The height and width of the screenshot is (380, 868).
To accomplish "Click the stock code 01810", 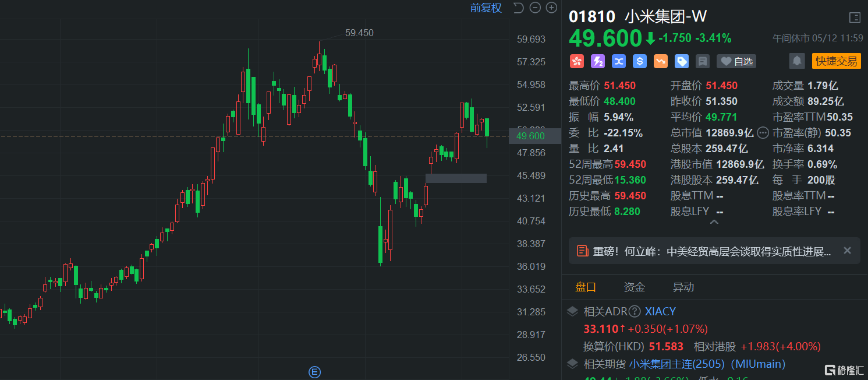I will 592,17.
